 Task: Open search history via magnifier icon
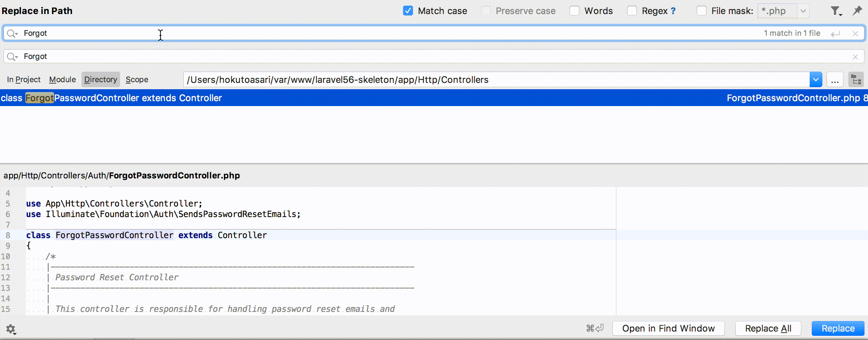(x=12, y=33)
